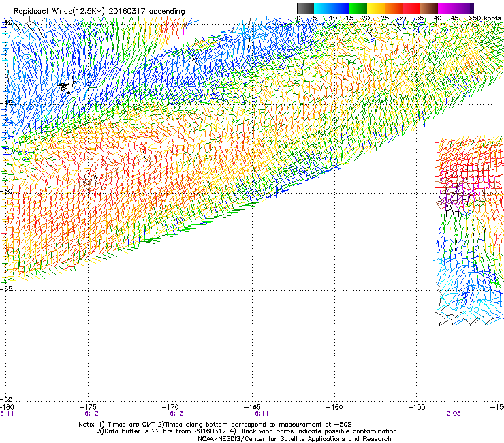Click the '25' legend scale label
504x443 pixels.
[x=384, y=18]
